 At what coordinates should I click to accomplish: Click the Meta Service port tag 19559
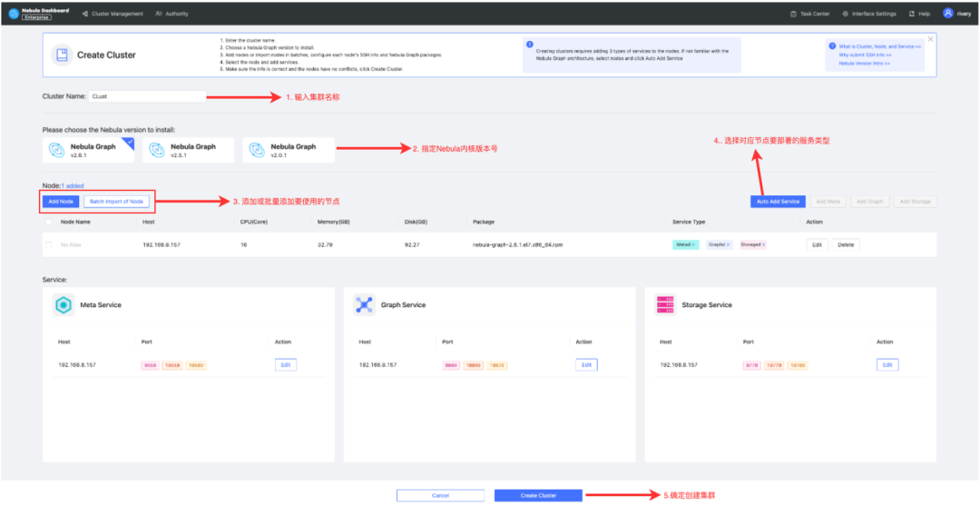point(171,365)
